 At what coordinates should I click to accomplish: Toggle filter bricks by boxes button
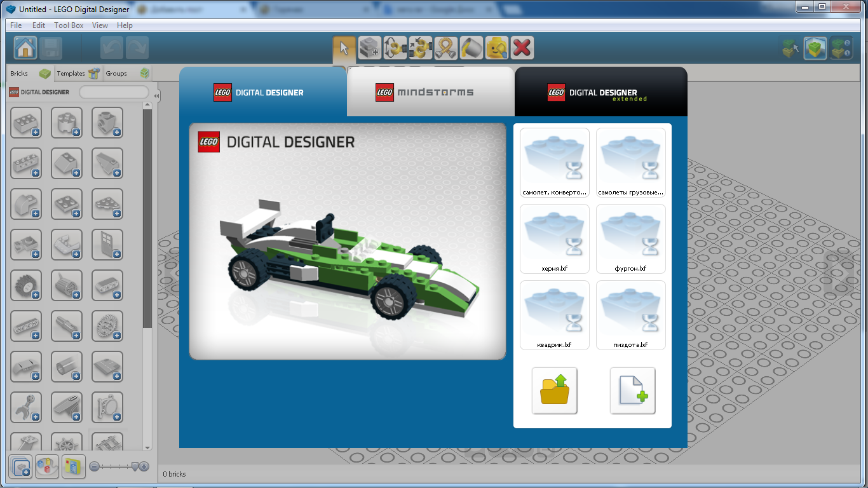tap(20, 466)
